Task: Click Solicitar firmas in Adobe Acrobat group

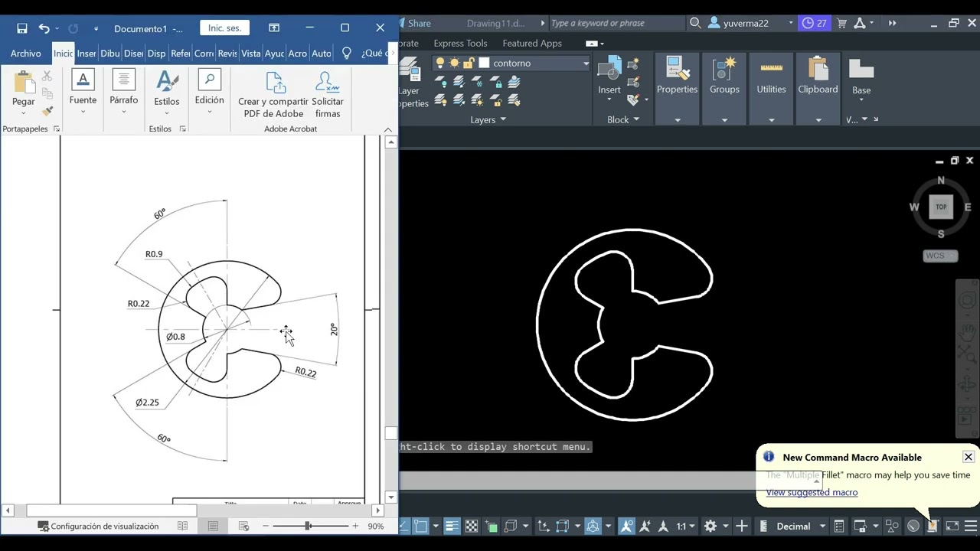Action: click(x=328, y=95)
